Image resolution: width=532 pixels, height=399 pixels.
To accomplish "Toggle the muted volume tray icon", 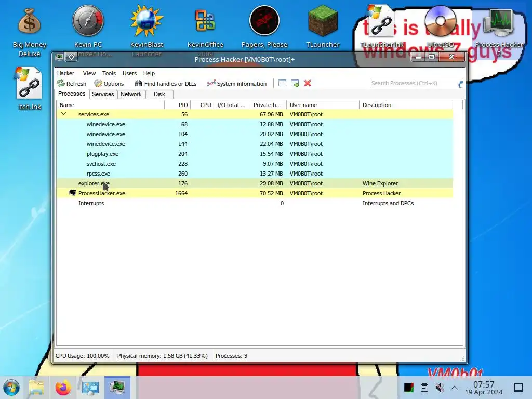I will coord(440,388).
